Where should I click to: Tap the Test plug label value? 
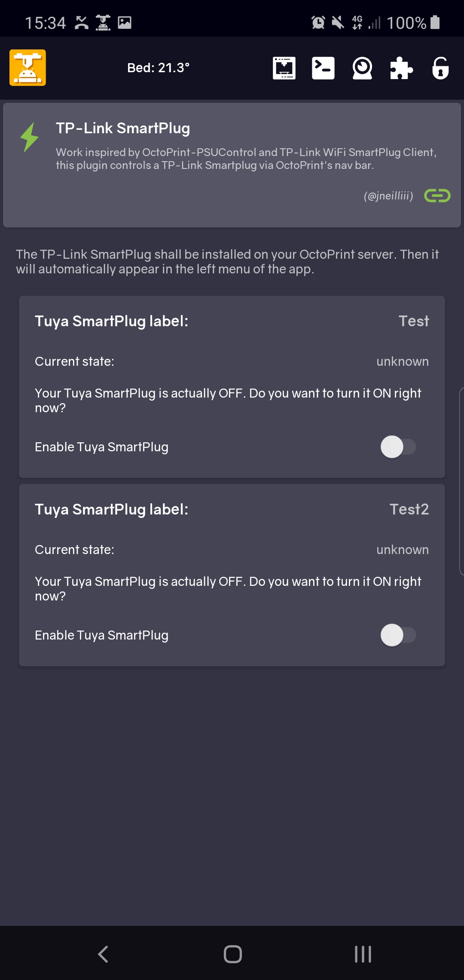pos(413,321)
